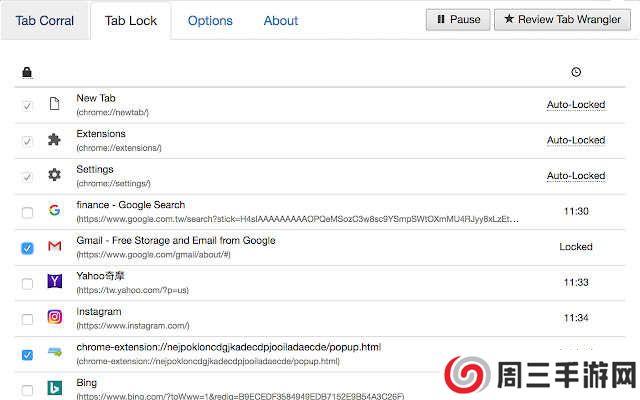Lock the finance - Google Search tab

[x=27, y=212]
